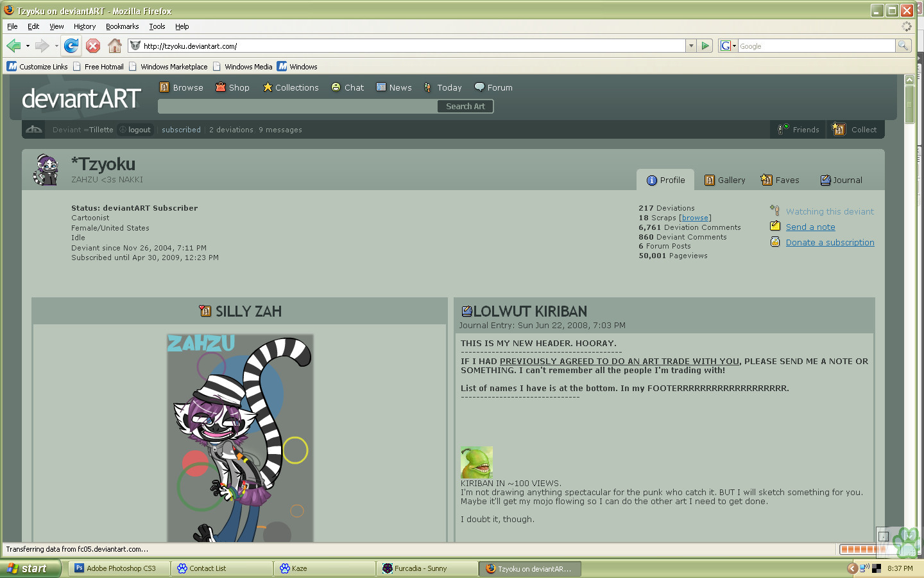Viewport: 924px width, 578px height.
Task: Open the Collect button
Action: tap(855, 129)
